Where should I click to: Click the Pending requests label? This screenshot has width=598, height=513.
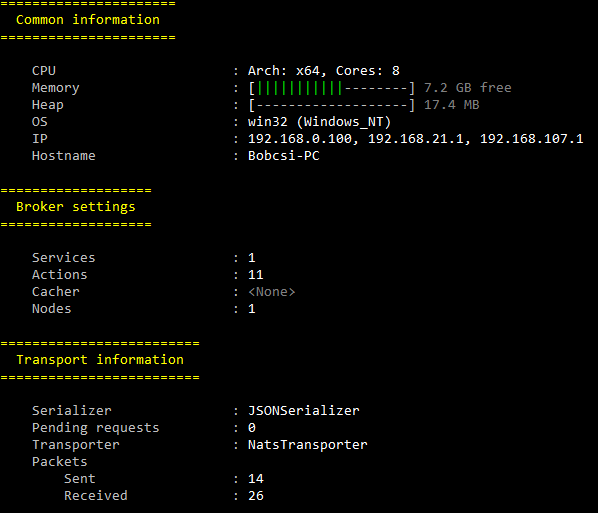95,428
